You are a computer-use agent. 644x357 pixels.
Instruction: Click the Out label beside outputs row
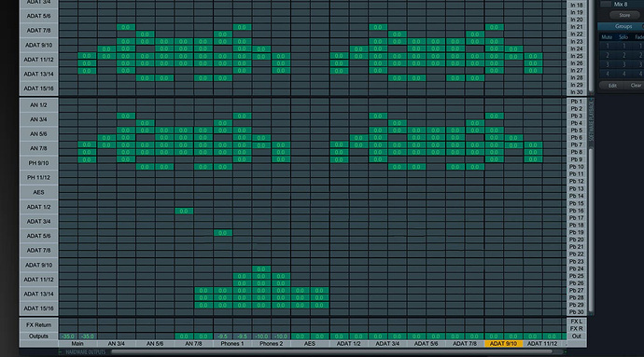coord(576,336)
